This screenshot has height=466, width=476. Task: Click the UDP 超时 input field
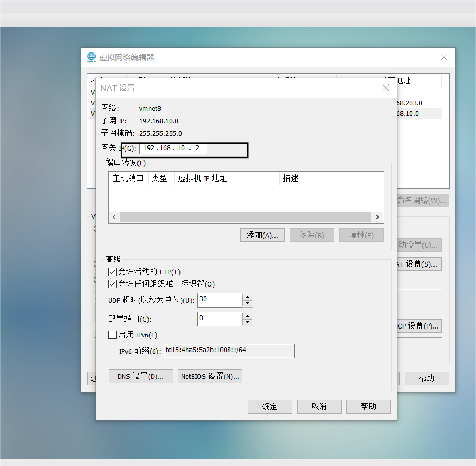[x=220, y=300]
